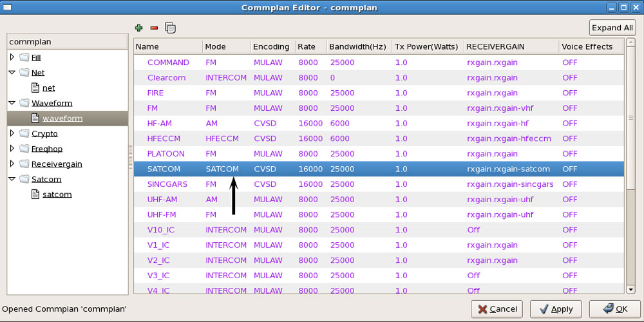The width and height of the screenshot is (644, 322).
Task: Click the Expand All button
Action: pyautogui.click(x=612, y=28)
